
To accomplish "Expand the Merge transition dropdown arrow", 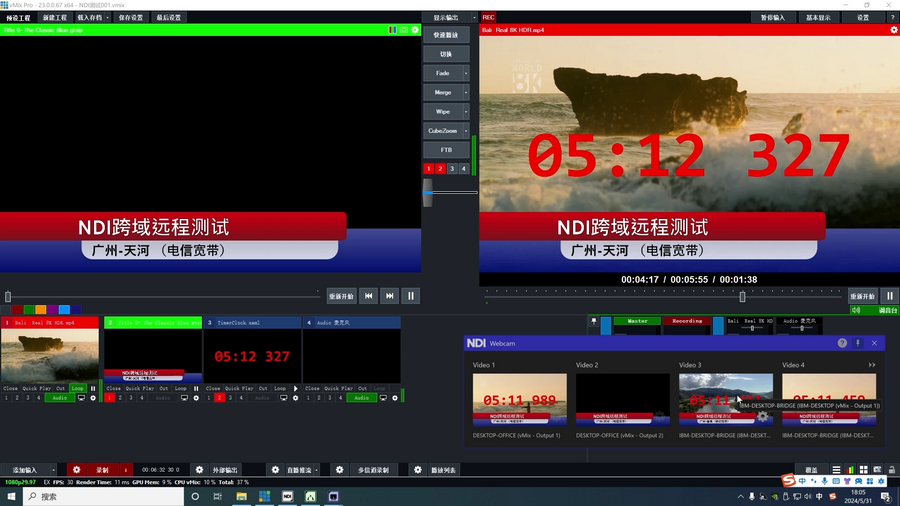I will click(x=466, y=92).
